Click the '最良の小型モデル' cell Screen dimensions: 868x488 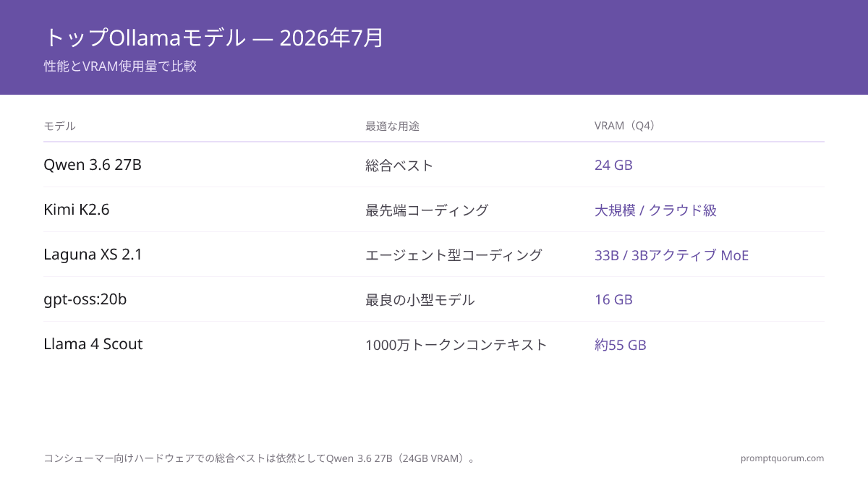tap(420, 300)
